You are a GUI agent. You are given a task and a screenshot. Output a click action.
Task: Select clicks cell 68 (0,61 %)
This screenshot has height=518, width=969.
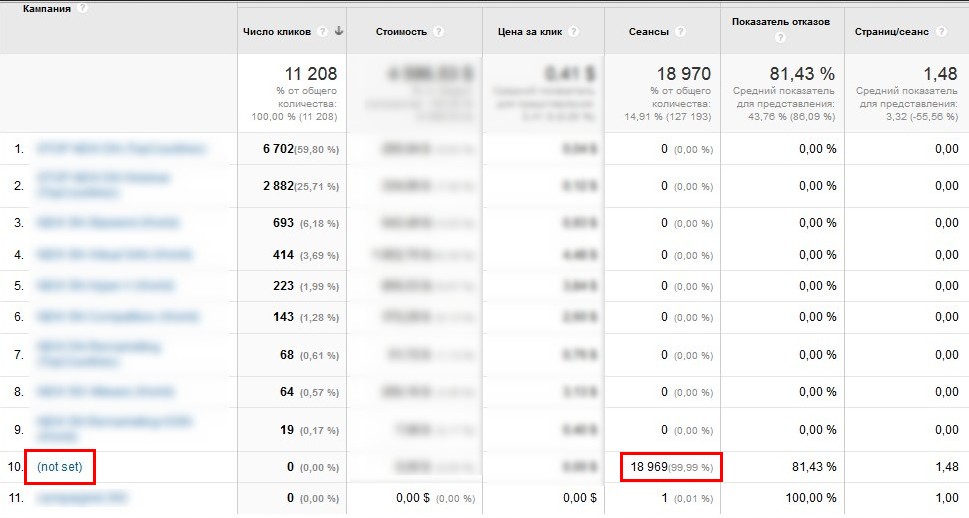(310, 355)
